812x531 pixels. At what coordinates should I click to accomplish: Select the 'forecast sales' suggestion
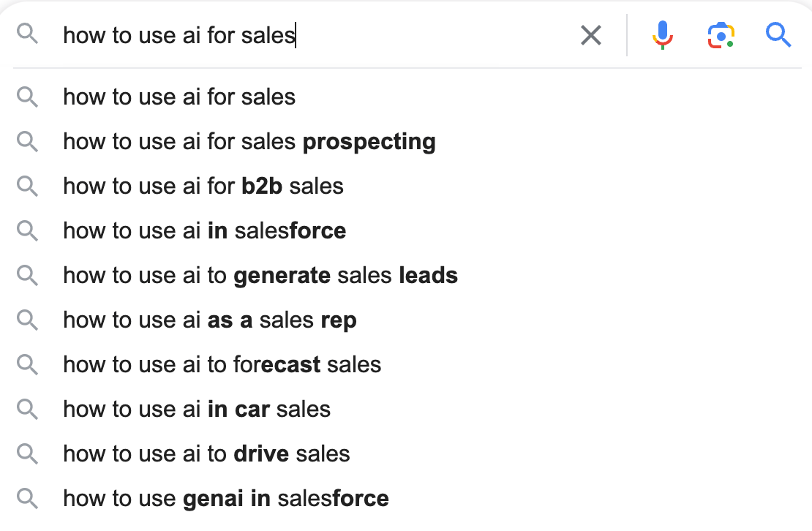click(222, 364)
